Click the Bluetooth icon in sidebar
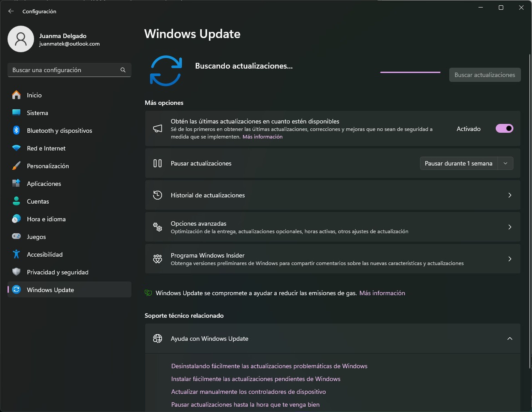Screen dimensions: 532x412 [x=16, y=130]
